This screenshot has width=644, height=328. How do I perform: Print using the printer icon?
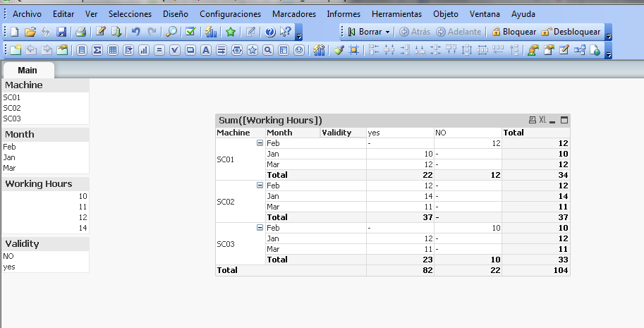(81, 32)
